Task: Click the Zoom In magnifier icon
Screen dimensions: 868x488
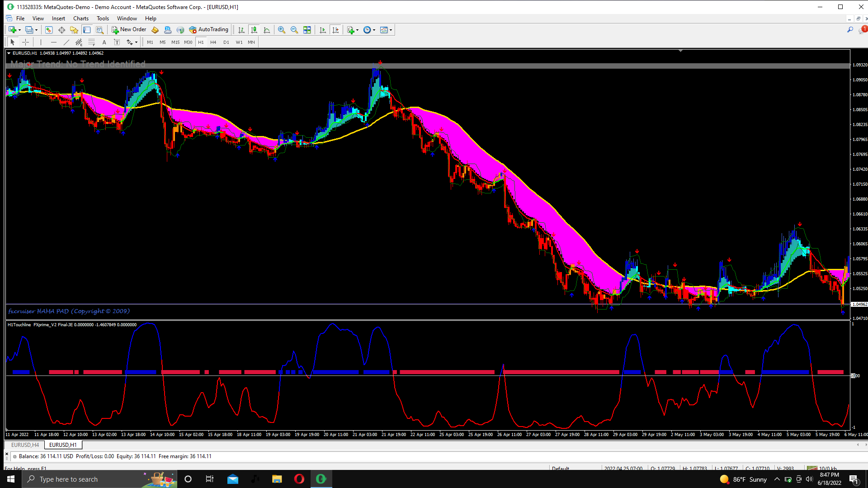Action: 281,30
